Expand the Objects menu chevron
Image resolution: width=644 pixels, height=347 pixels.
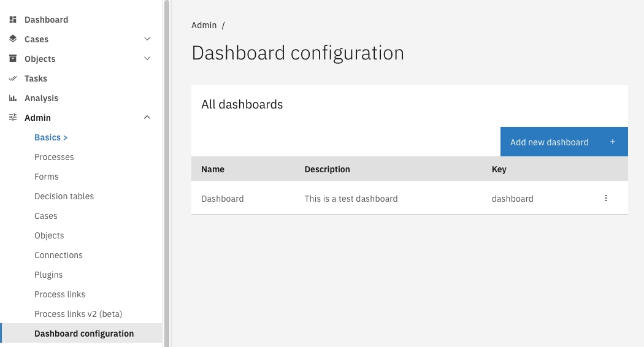tap(147, 59)
